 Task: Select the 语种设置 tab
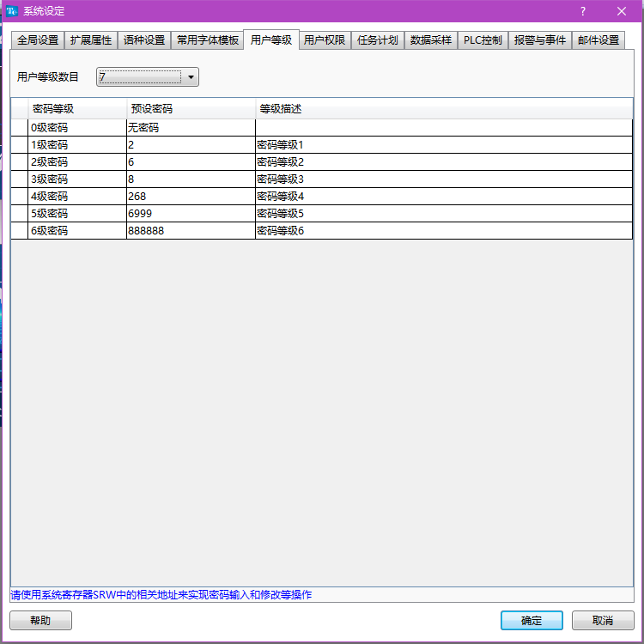coord(144,40)
